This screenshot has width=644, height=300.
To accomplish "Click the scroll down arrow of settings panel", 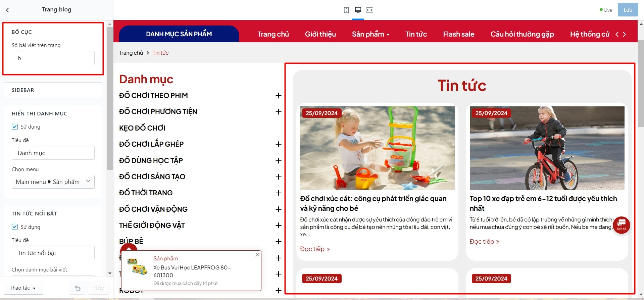I will click(x=110, y=273).
